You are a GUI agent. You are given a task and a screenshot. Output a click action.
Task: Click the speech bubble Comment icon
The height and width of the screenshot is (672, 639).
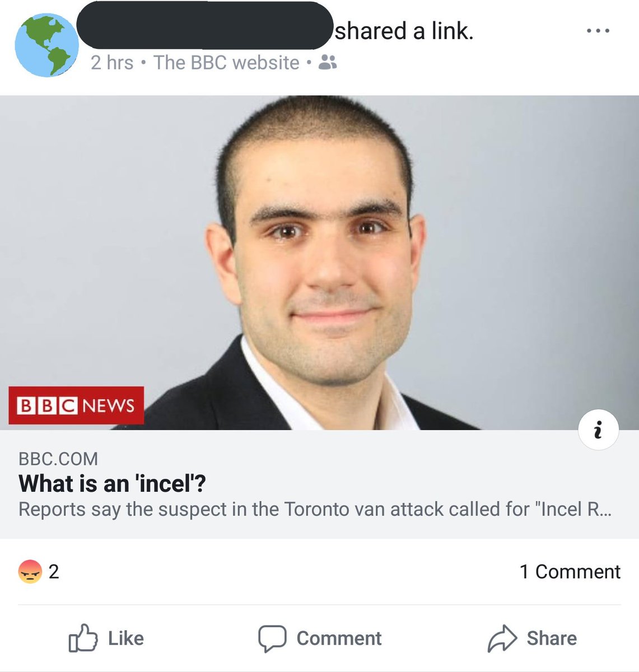coord(272,638)
